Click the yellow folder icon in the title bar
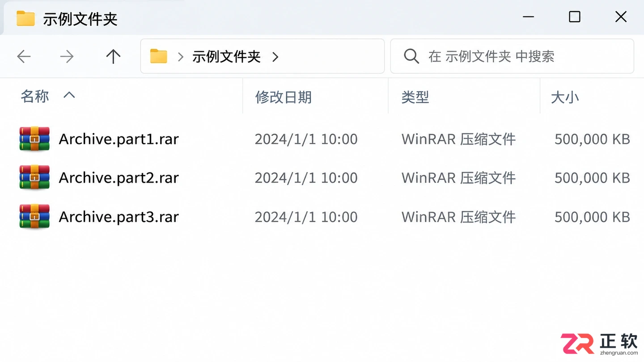Image resolution: width=644 pixels, height=362 pixels. (25, 18)
